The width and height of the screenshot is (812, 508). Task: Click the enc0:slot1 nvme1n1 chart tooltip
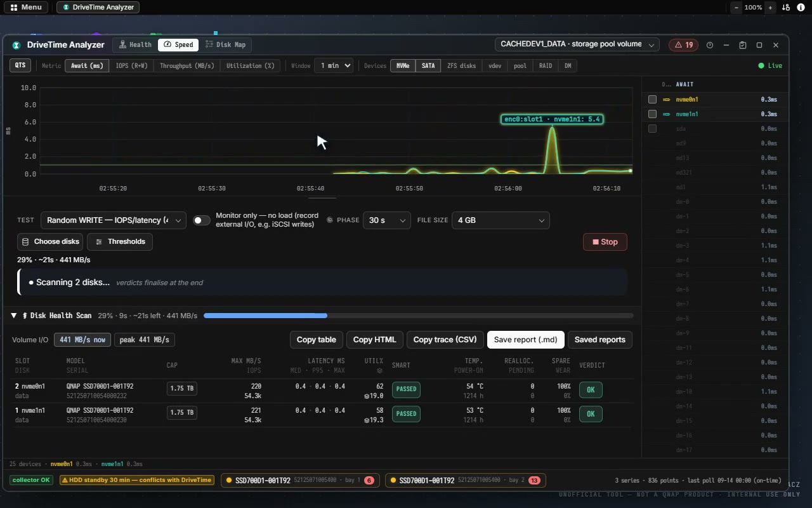(551, 119)
